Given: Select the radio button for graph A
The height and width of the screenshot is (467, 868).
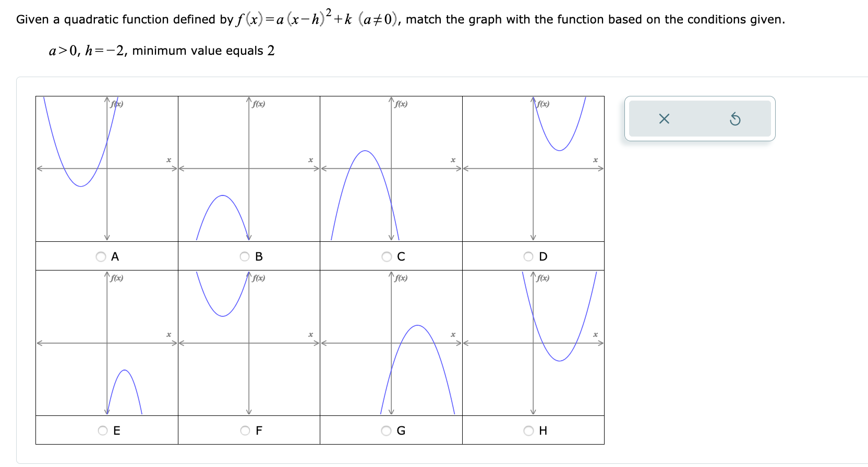Looking at the screenshot, I should [101, 256].
